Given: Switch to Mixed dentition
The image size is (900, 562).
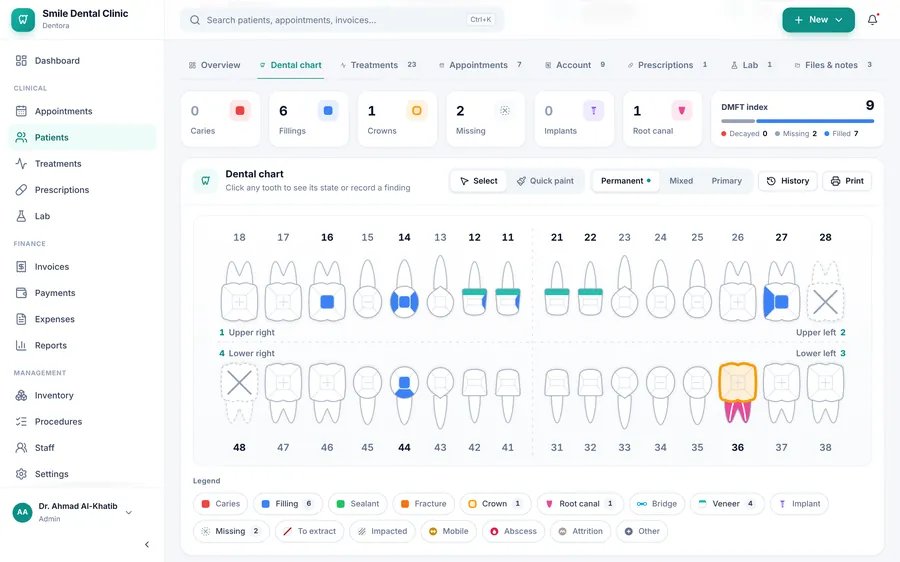Looking at the screenshot, I should tap(681, 181).
